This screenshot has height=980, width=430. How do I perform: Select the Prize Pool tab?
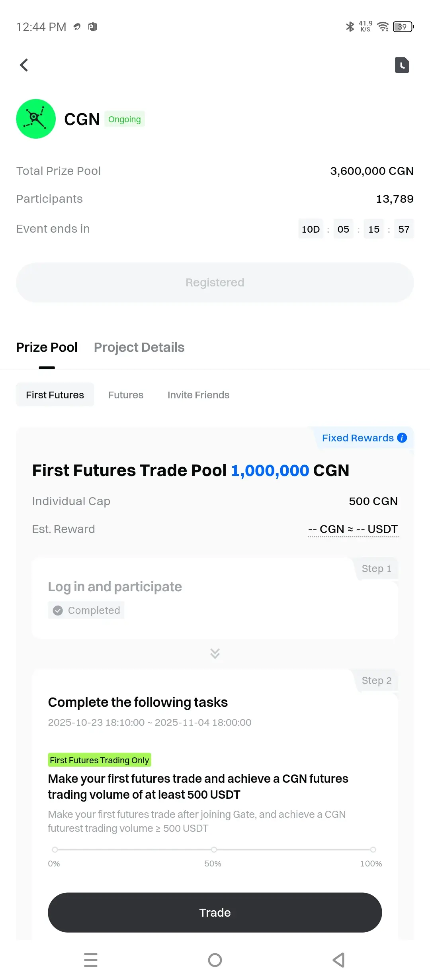[x=47, y=347]
